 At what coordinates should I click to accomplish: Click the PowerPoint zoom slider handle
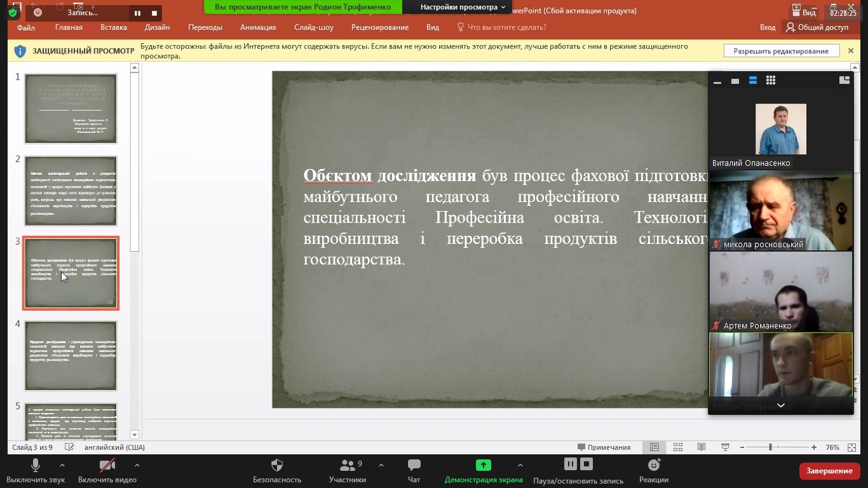[x=770, y=447]
